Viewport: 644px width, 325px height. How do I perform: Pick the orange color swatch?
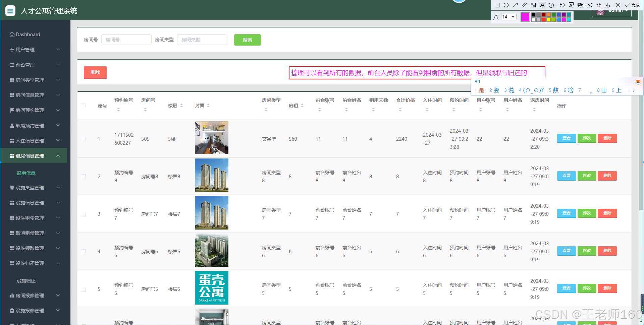tap(548, 15)
